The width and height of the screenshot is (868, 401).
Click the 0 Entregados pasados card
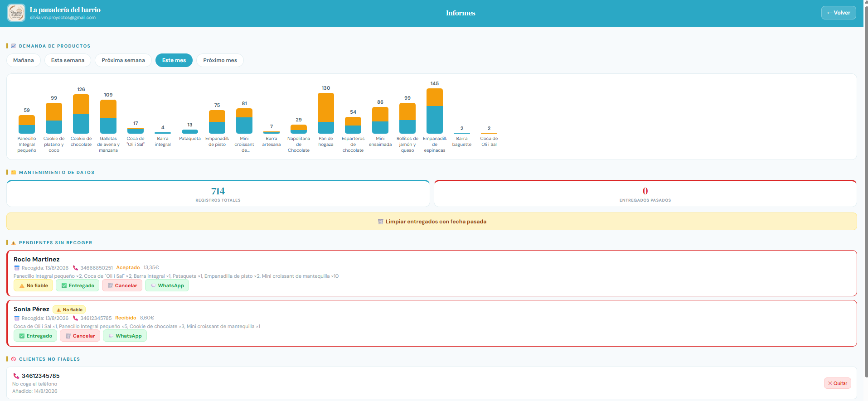click(645, 194)
